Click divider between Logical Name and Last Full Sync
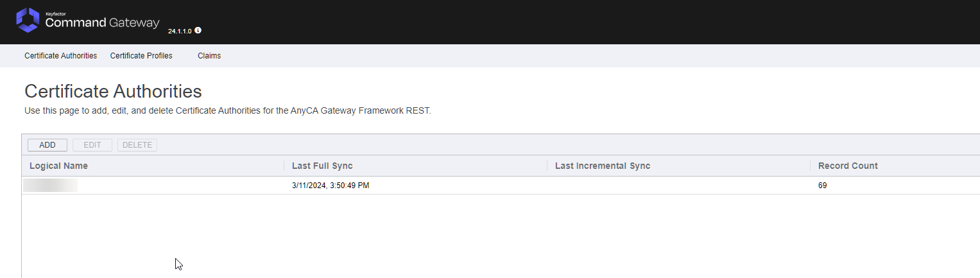This screenshot has width=980, height=278. point(284,166)
